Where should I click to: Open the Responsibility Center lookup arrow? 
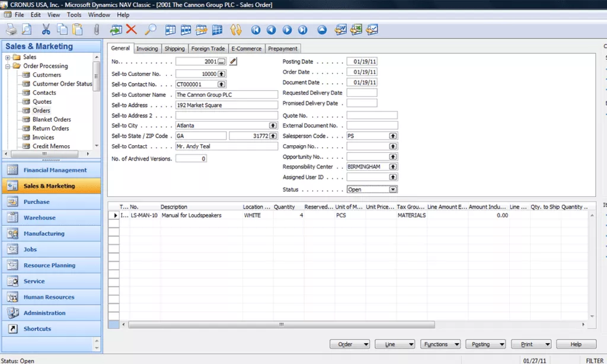pos(393,167)
